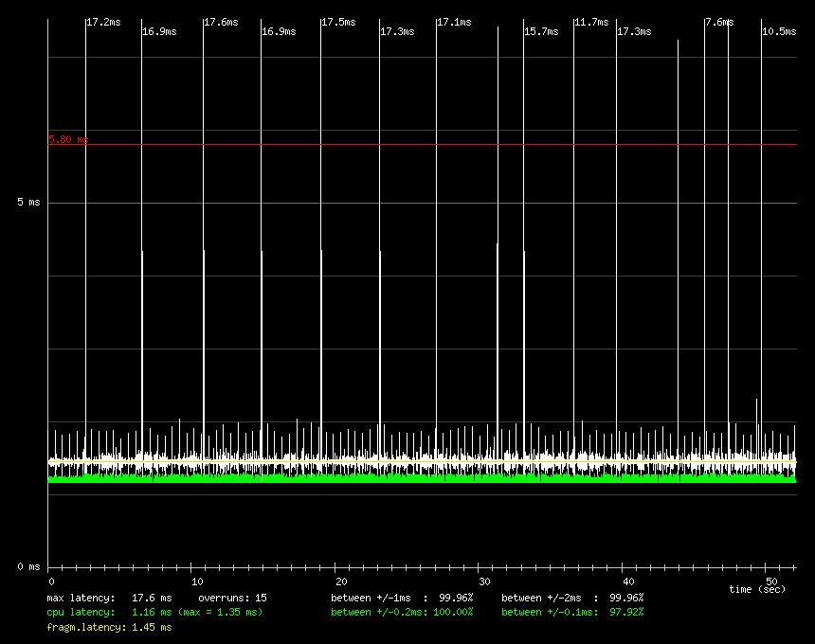This screenshot has height=644, width=815.
Task: Click the 15.7ms spike label
Action: pyautogui.click(x=541, y=31)
